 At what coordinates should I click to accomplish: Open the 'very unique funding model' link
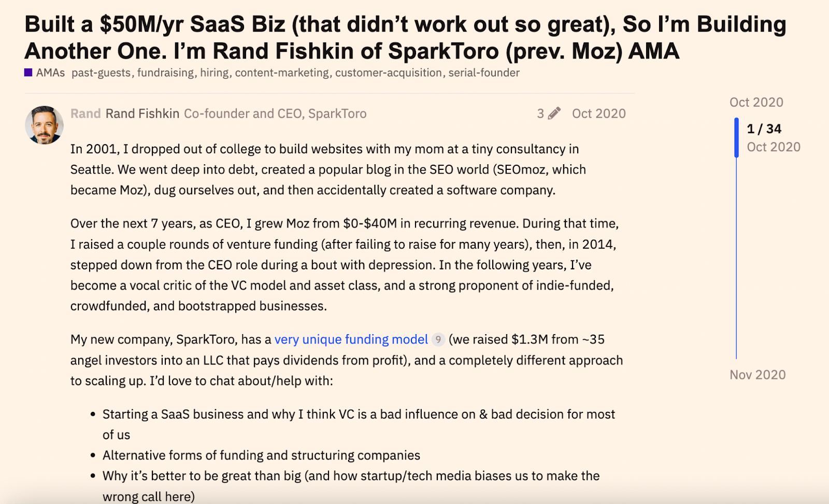pyautogui.click(x=351, y=340)
